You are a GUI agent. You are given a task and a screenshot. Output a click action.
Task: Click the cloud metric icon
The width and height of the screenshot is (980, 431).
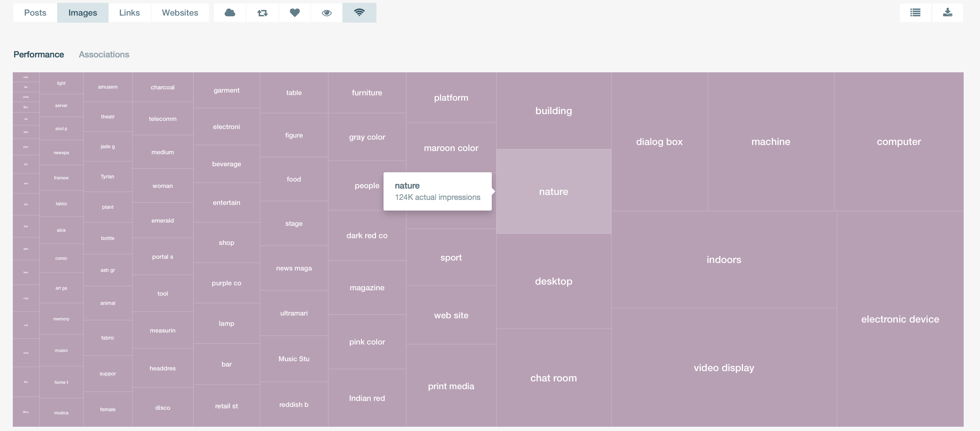tap(230, 13)
